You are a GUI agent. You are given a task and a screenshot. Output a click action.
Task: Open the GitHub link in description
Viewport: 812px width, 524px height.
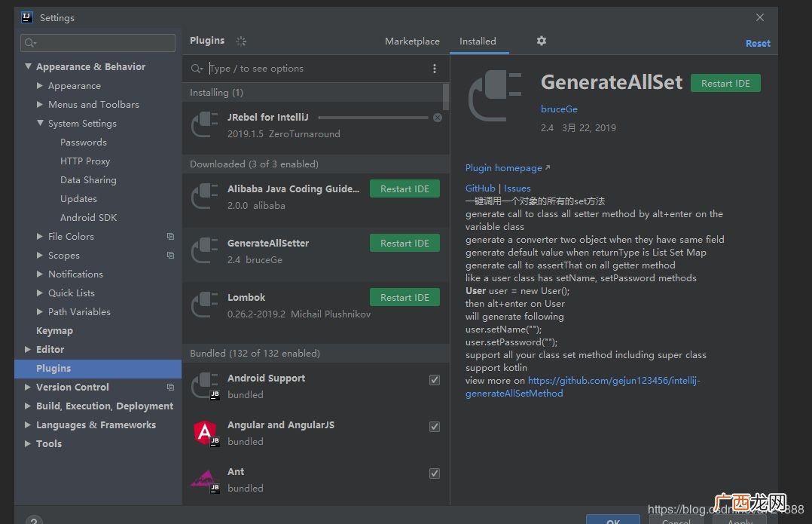coord(480,188)
